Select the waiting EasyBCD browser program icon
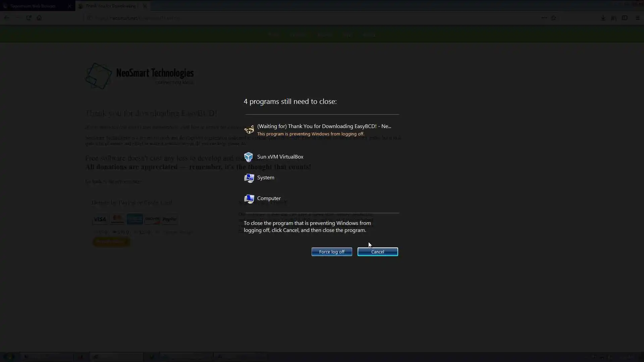The width and height of the screenshot is (644, 362). tap(249, 129)
